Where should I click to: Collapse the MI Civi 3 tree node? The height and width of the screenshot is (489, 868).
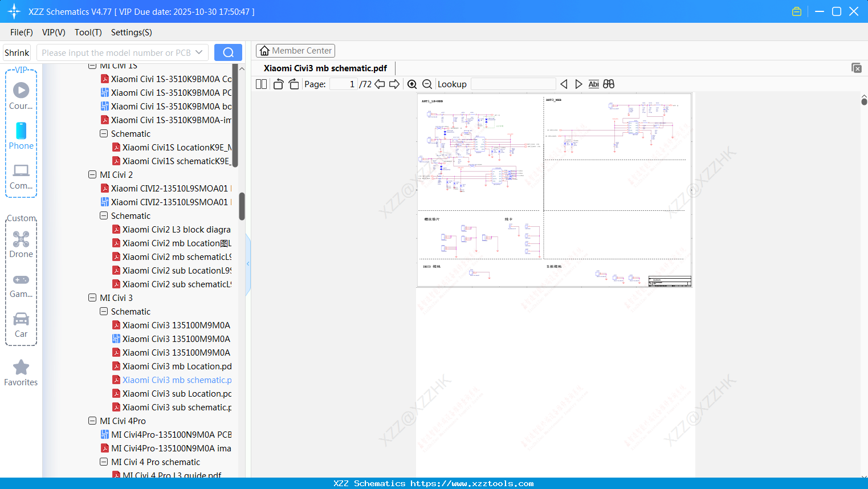92,298
